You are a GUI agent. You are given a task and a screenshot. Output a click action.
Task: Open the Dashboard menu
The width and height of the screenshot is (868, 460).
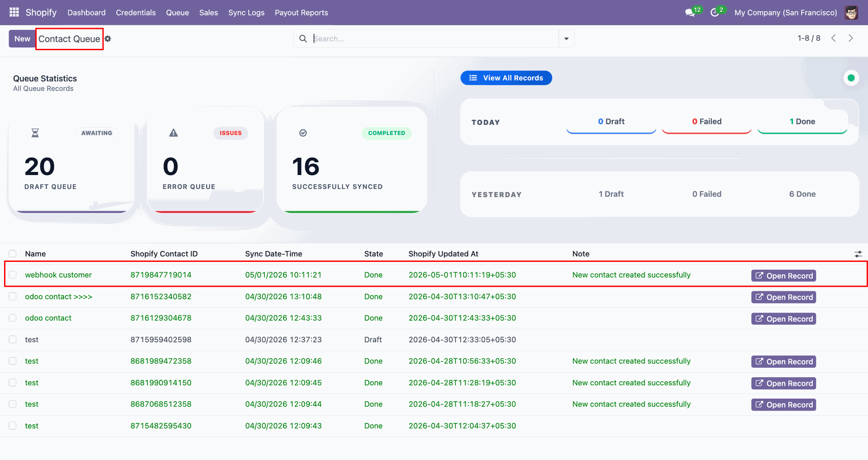click(x=86, y=13)
